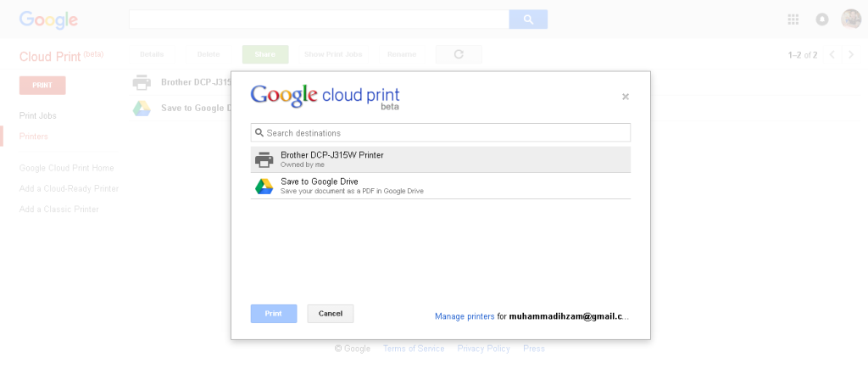Click the printer icon in the background list

click(142, 82)
